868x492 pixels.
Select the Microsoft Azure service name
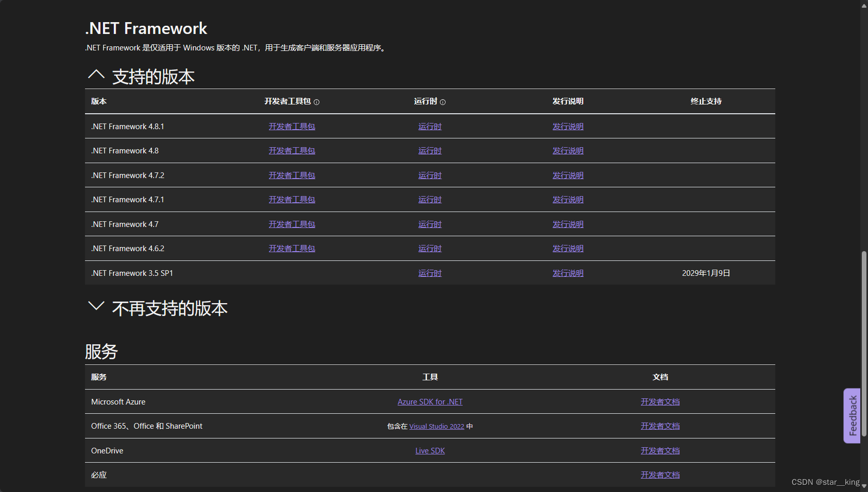(118, 402)
